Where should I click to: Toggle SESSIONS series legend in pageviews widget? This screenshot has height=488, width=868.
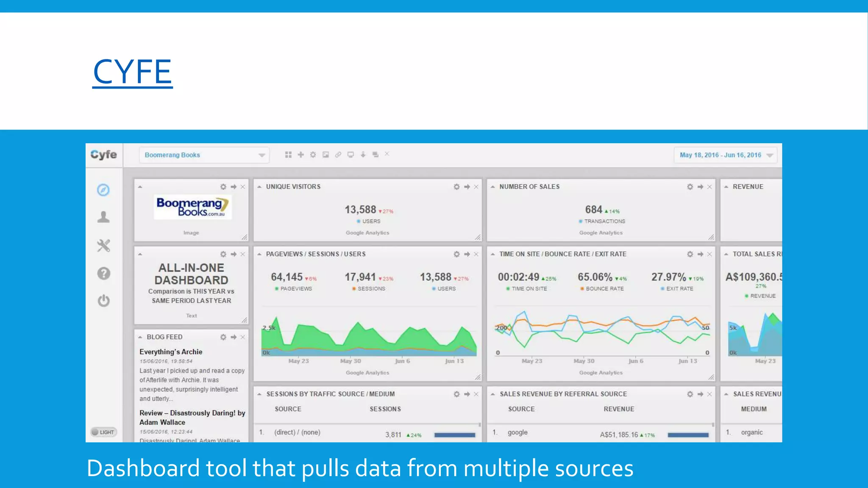(369, 289)
